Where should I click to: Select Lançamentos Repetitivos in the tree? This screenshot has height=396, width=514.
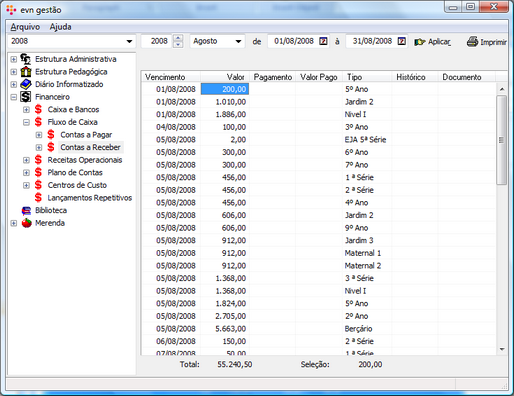pos(89,198)
